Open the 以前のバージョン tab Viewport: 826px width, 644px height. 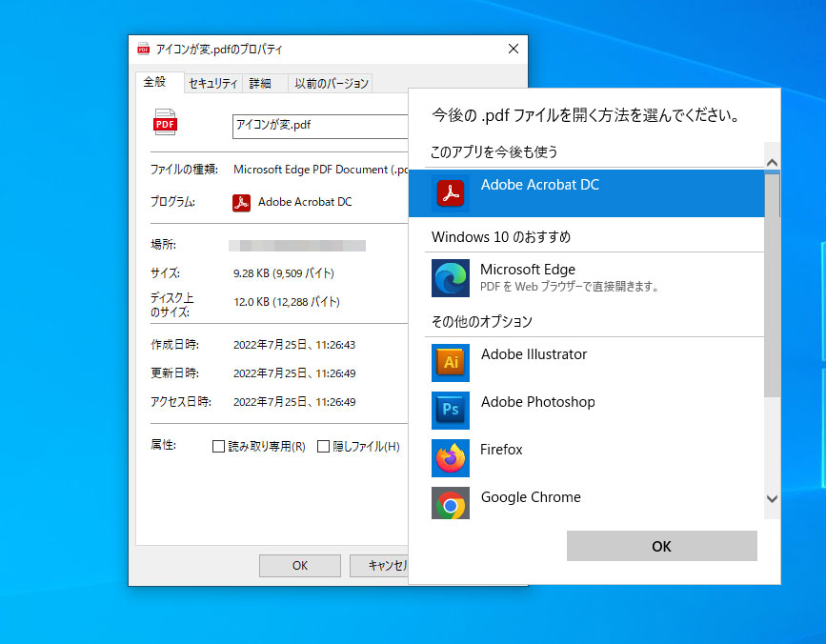click(x=332, y=84)
